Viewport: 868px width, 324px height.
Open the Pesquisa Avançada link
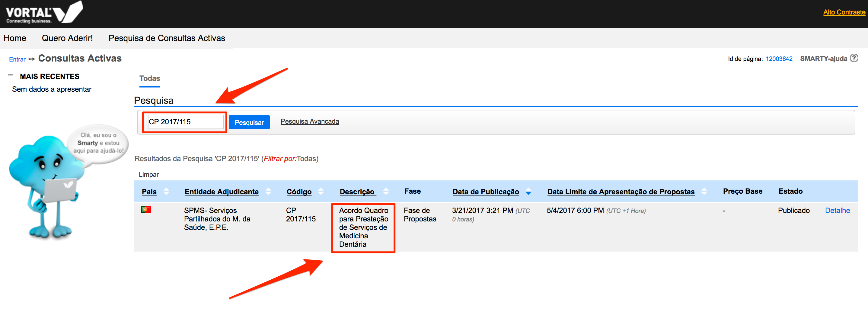[309, 122]
